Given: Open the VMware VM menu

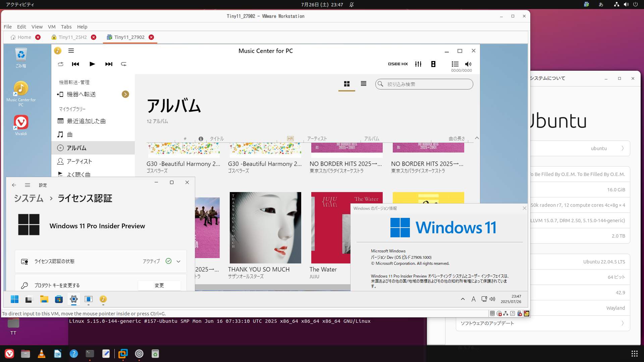Looking at the screenshot, I should tap(52, 27).
